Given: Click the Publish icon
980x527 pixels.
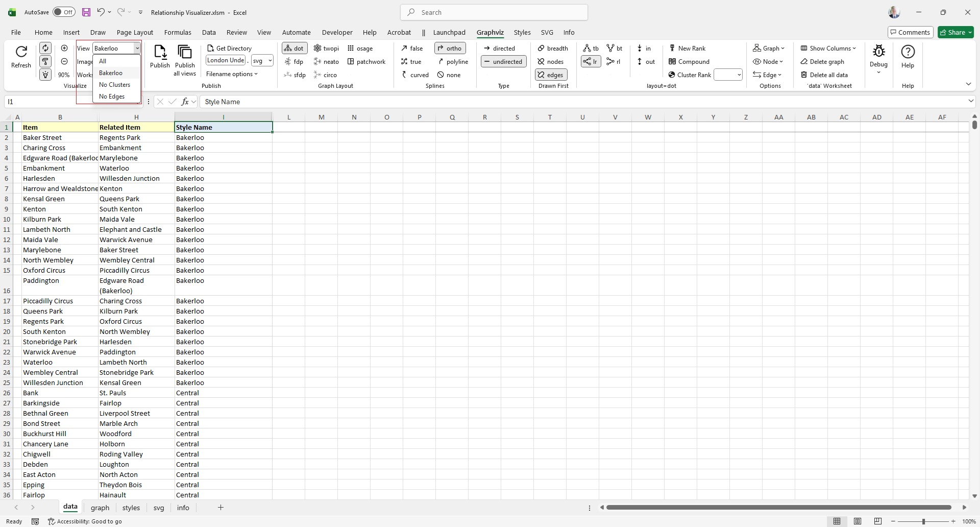Looking at the screenshot, I should click(x=160, y=52).
